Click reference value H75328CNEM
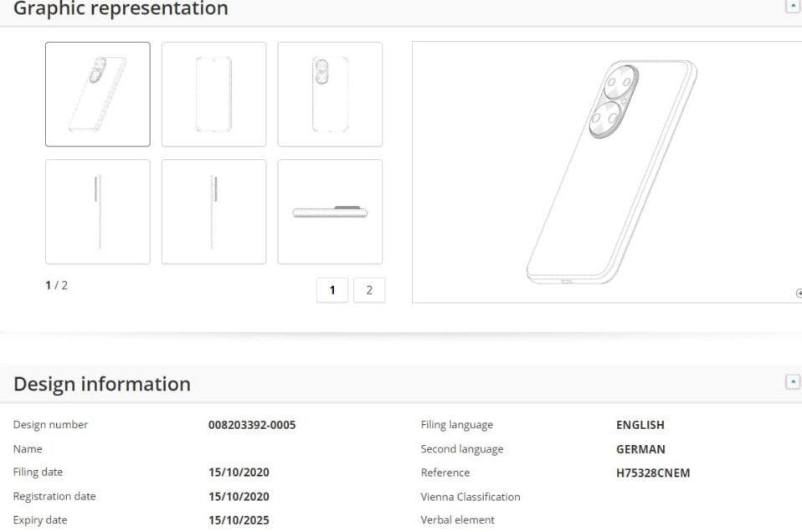The width and height of the screenshot is (802, 532). pyautogui.click(x=653, y=473)
